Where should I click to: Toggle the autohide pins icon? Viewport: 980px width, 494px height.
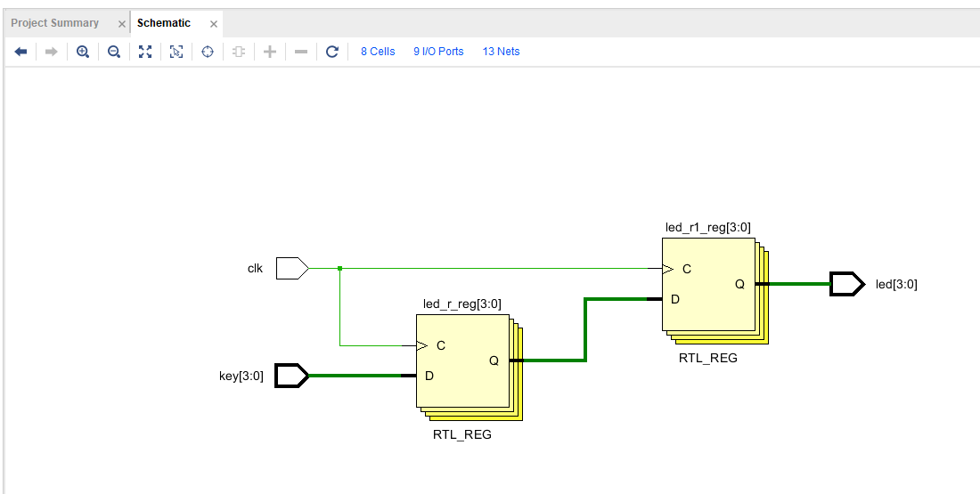point(238,52)
